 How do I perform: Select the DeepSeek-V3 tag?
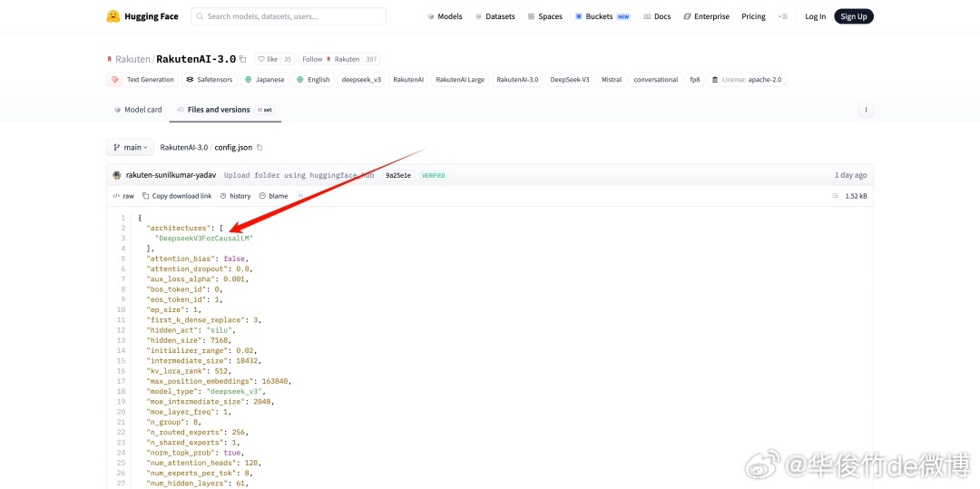pos(569,79)
